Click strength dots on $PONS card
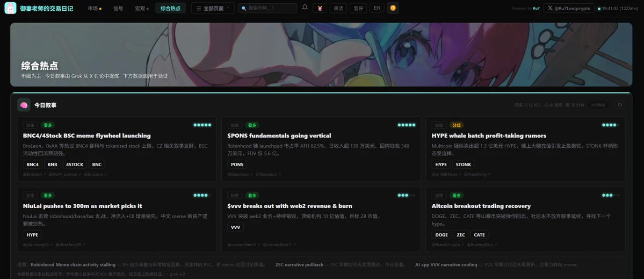 click(407, 125)
